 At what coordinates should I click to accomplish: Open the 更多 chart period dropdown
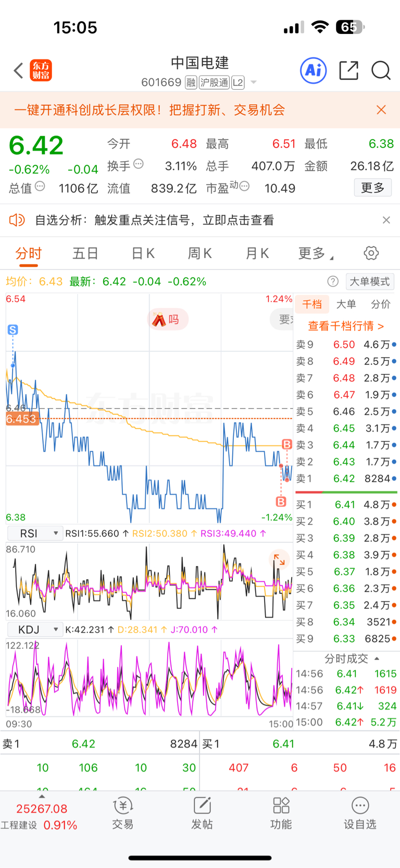[316, 253]
